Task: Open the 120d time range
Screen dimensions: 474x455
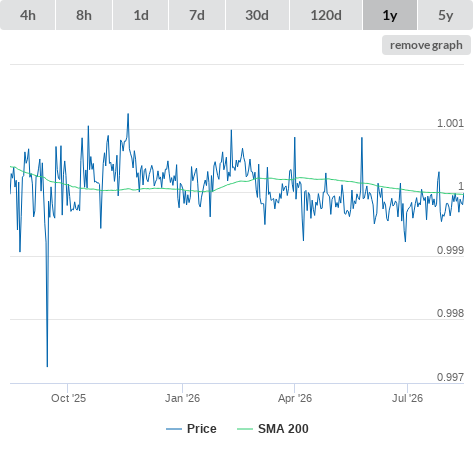Action: pyautogui.click(x=326, y=15)
